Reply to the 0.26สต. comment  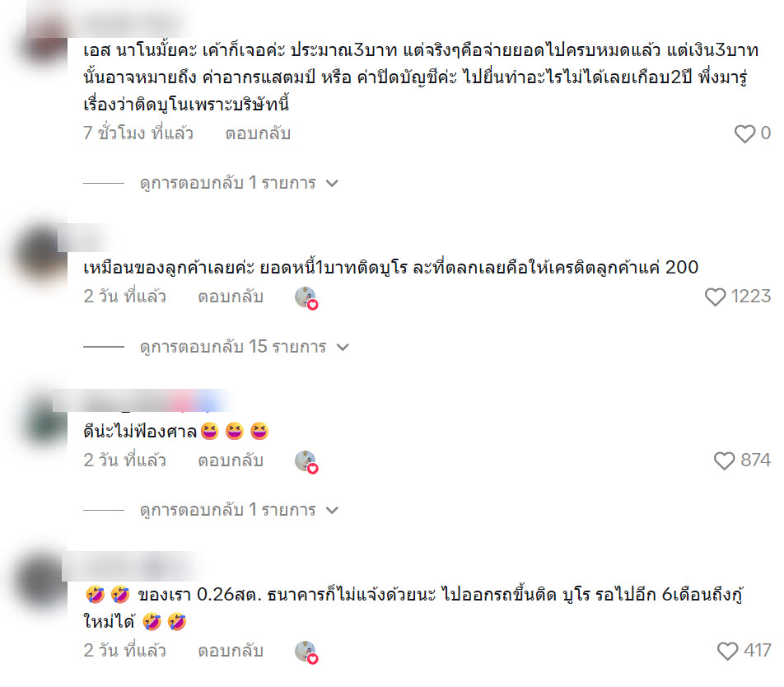click(x=231, y=651)
